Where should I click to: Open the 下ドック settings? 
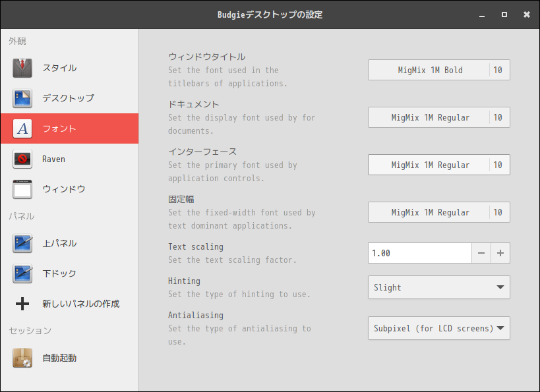(70, 273)
